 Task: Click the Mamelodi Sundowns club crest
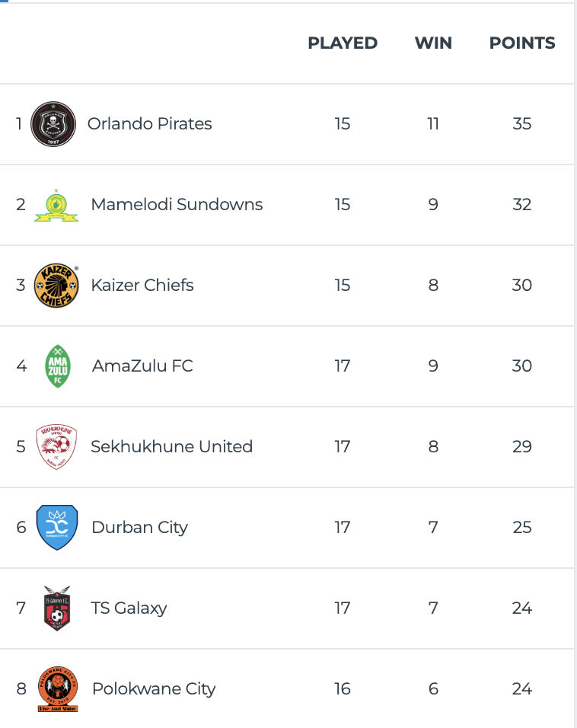coord(56,205)
